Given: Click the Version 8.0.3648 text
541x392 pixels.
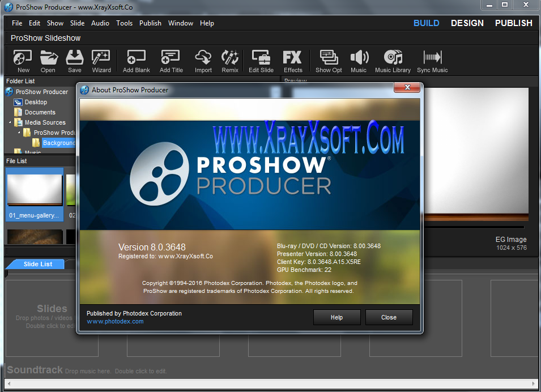Looking at the screenshot, I should point(152,247).
